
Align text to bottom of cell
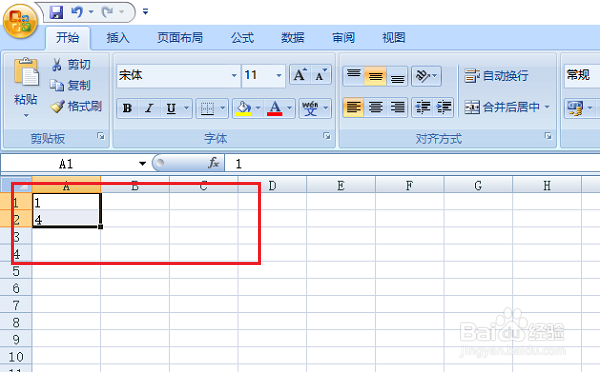coord(397,76)
